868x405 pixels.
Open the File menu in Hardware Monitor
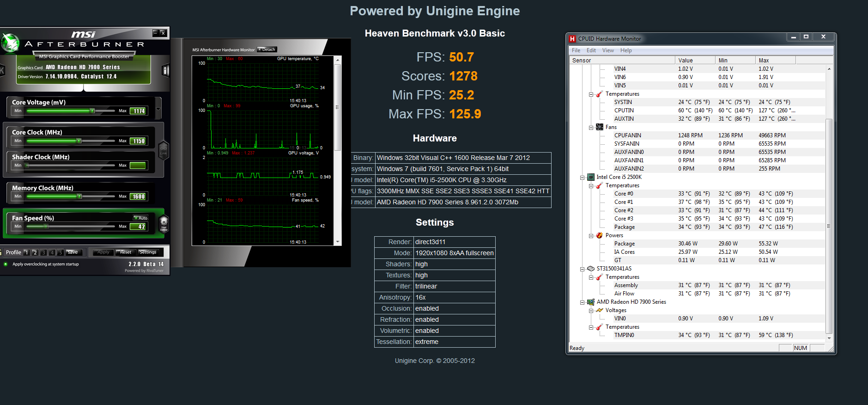pyautogui.click(x=576, y=50)
